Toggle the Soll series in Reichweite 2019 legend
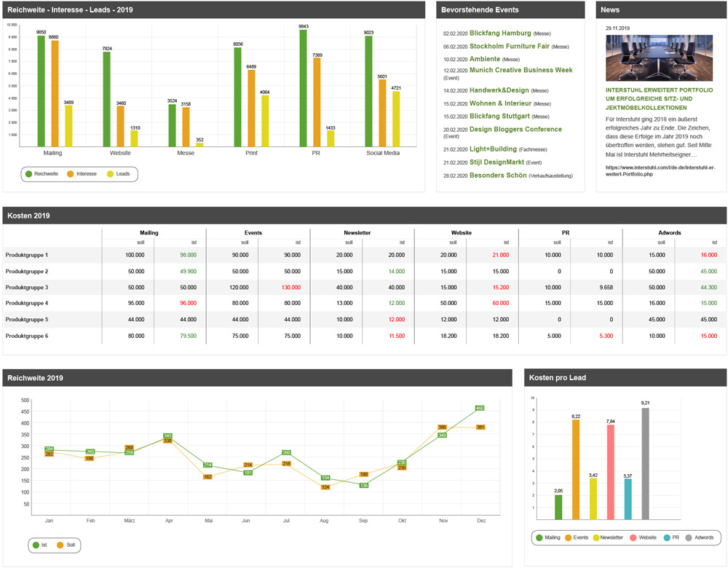728x568 pixels. (66, 545)
